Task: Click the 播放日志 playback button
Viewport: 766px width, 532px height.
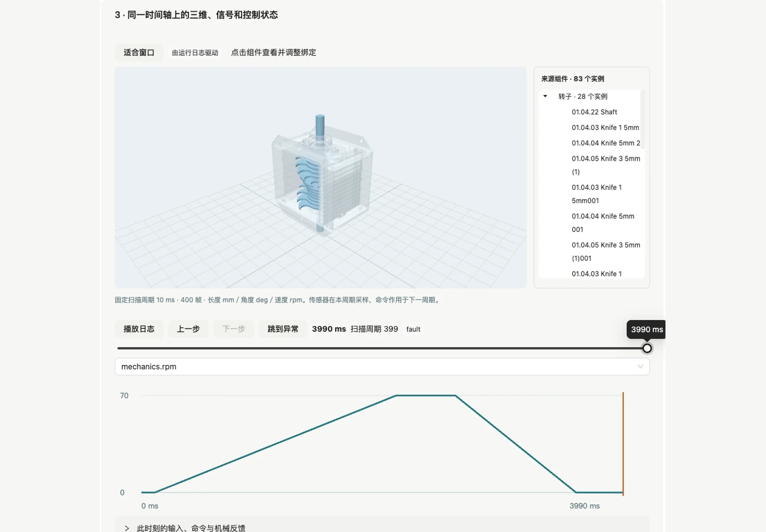Action: pyautogui.click(x=139, y=329)
